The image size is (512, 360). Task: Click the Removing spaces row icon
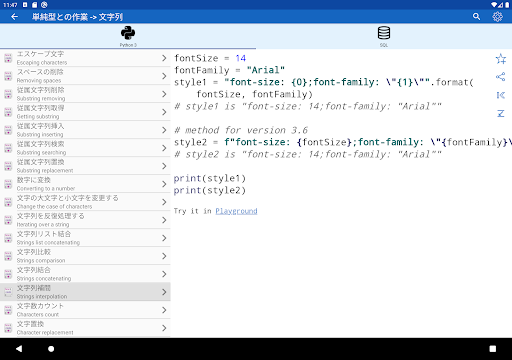pos(8,76)
